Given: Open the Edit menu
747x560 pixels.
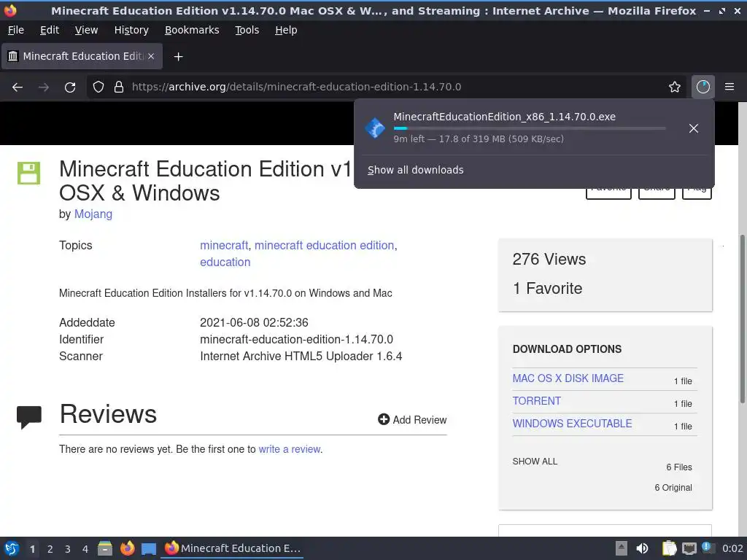Looking at the screenshot, I should tap(50, 30).
